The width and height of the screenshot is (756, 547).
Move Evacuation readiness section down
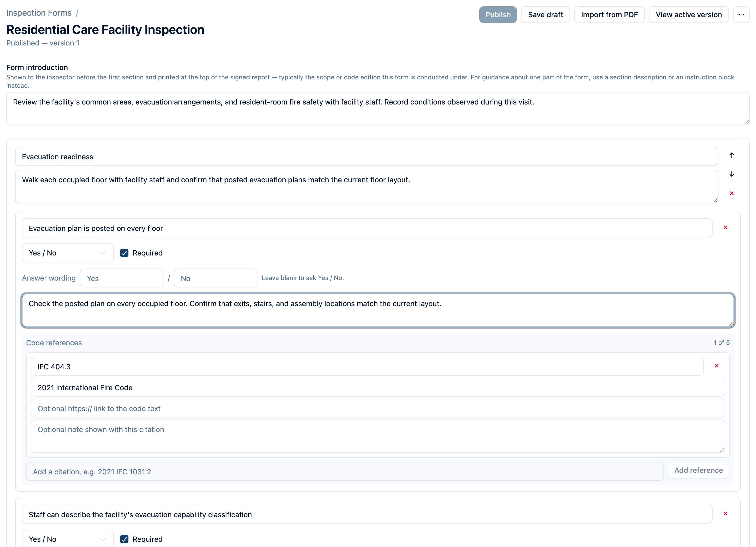point(731,174)
